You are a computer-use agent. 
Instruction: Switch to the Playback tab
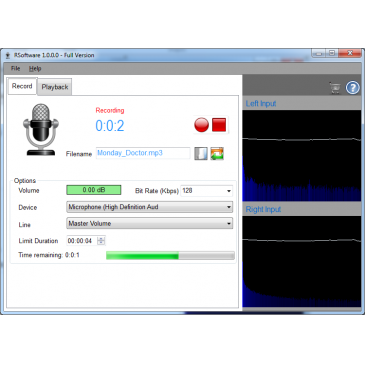pos(55,87)
